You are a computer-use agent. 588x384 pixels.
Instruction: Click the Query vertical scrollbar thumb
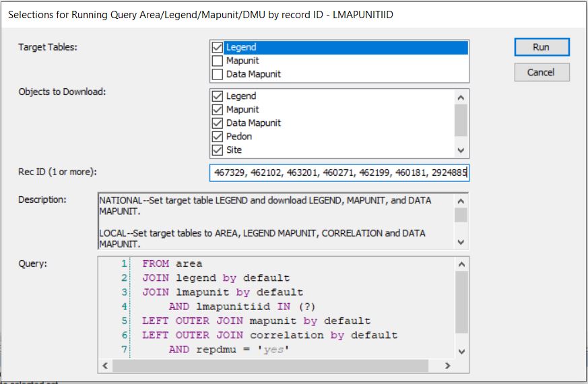[461, 302]
